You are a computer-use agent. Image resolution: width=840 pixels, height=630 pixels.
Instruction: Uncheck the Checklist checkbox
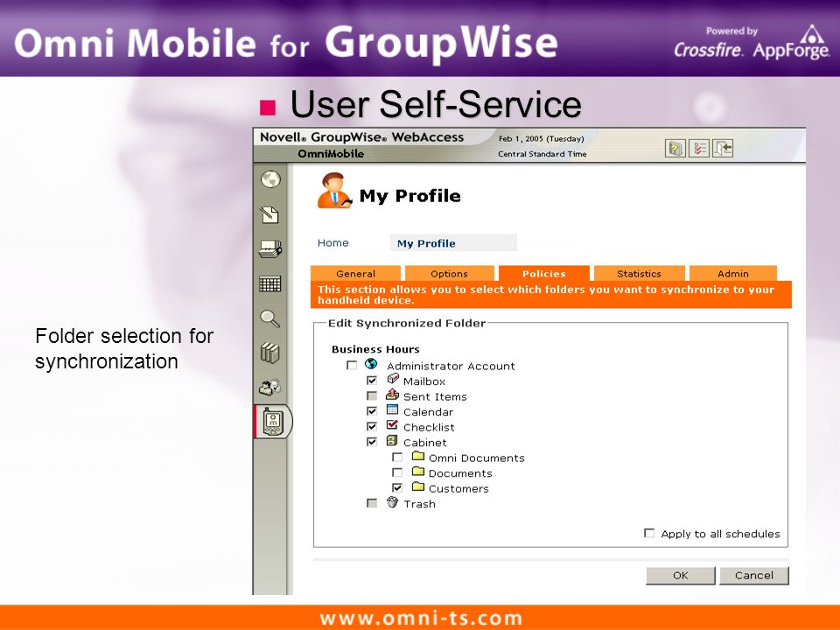pyautogui.click(x=372, y=426)
